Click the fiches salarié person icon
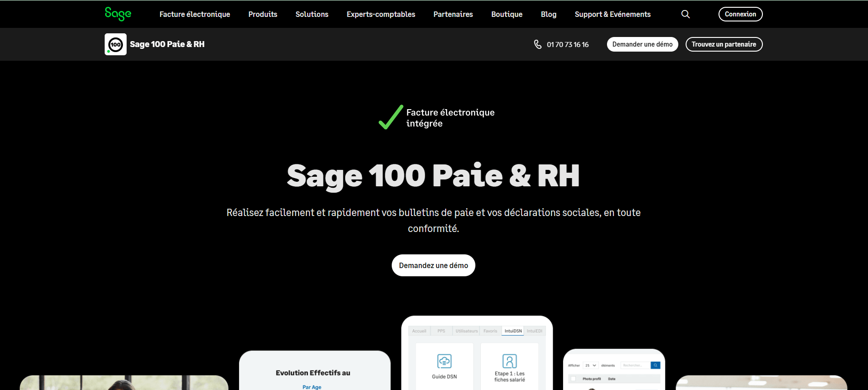Viewport: 868px width, 390px height. tap(510, 361)
